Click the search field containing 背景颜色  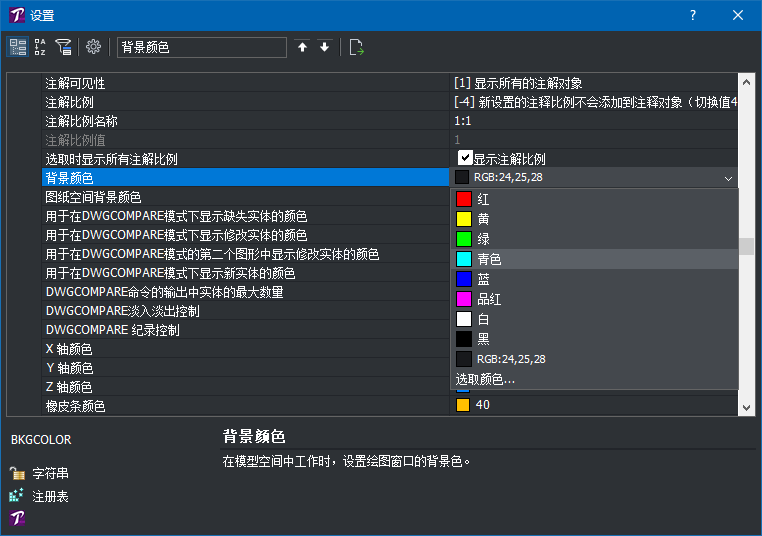click(201, 47)
